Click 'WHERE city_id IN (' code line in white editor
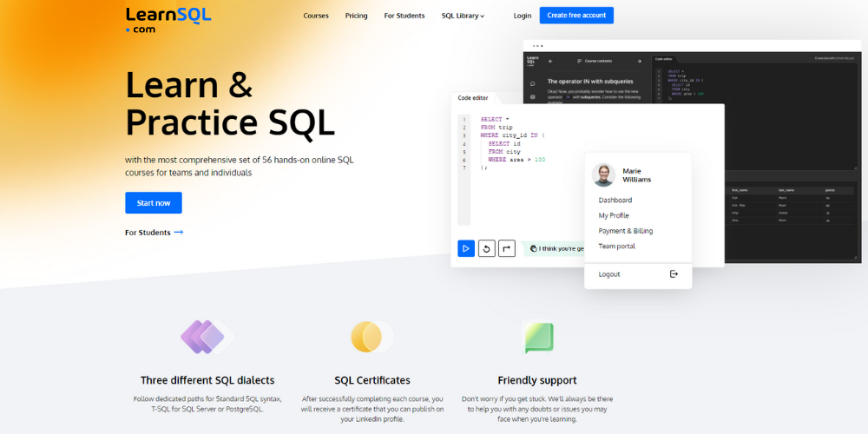 click(x=513, y=135)
